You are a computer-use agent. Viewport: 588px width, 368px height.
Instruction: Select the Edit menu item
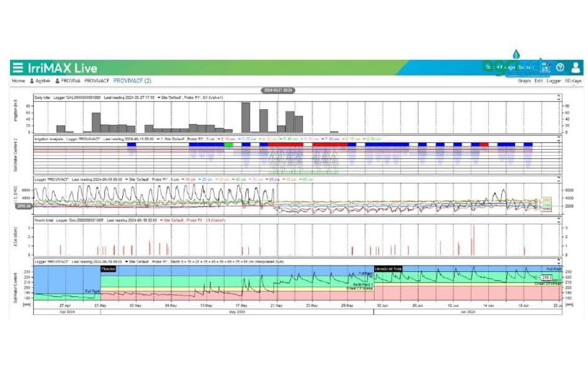tap(539, 81)
